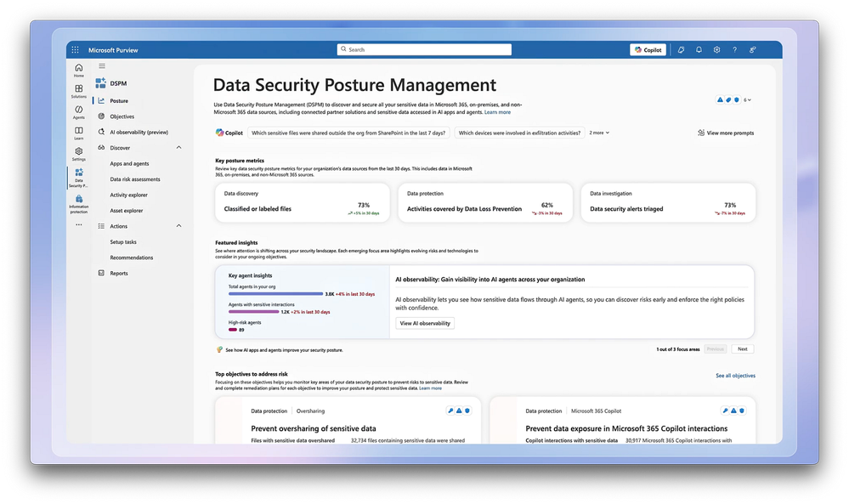
Task: Click High-risk agents bar
Action: pos(233,330)
